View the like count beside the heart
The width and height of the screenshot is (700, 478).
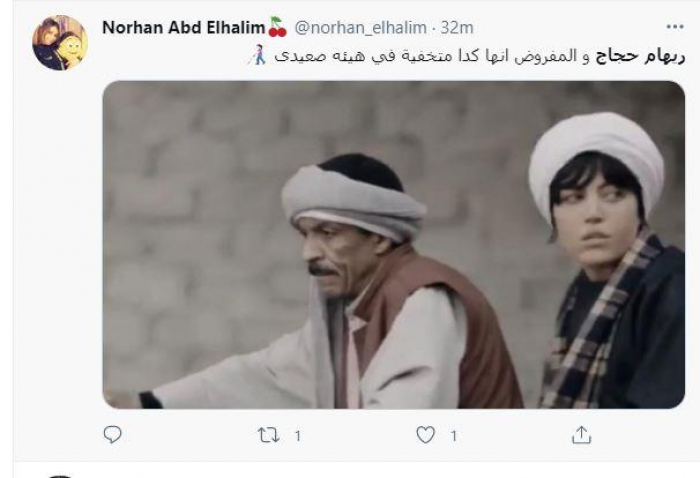[x=454, y=435]
